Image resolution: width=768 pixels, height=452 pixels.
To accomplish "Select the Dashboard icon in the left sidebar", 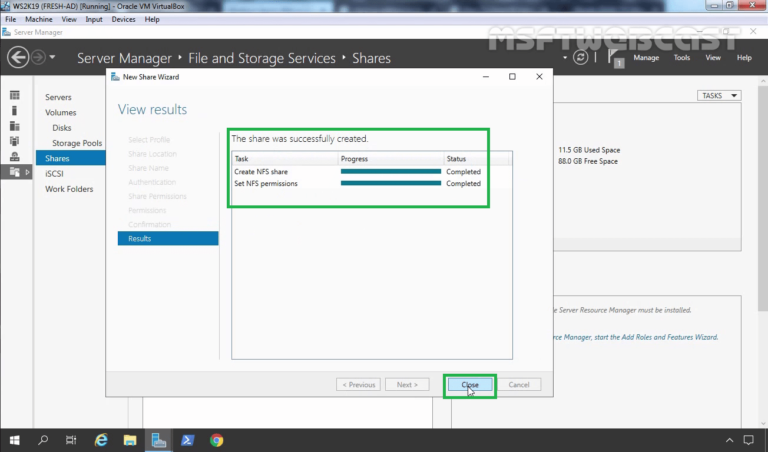I will click(x=15, y=95).
